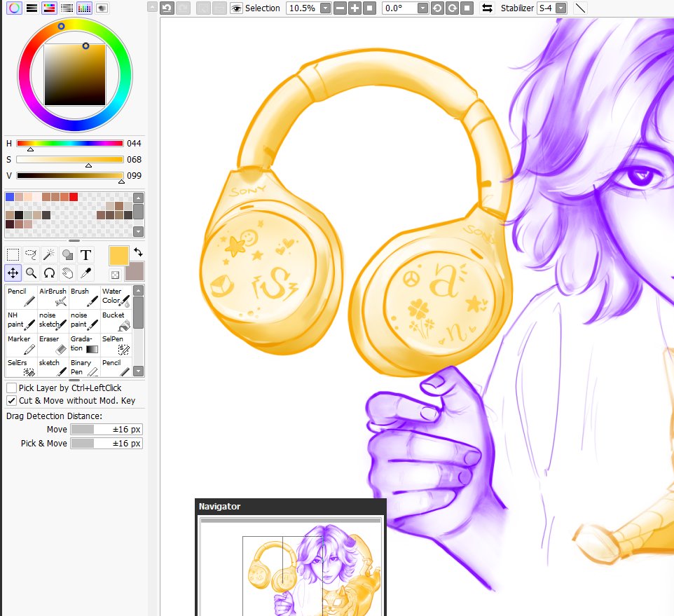Reset zoom with the square button
Viewport: 674px width, 616px height.
point(369,8)
